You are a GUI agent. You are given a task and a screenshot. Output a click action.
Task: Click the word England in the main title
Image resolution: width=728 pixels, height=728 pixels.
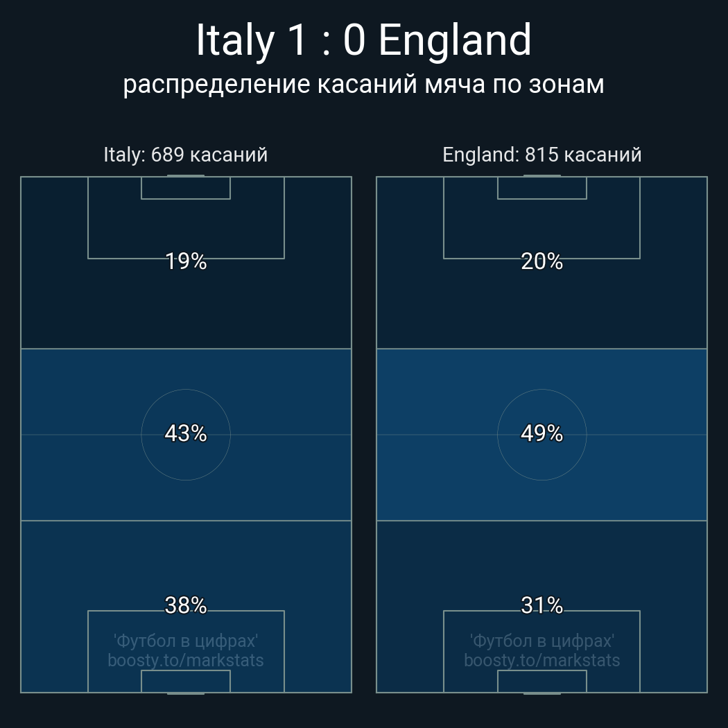click(x=455, y=40)
